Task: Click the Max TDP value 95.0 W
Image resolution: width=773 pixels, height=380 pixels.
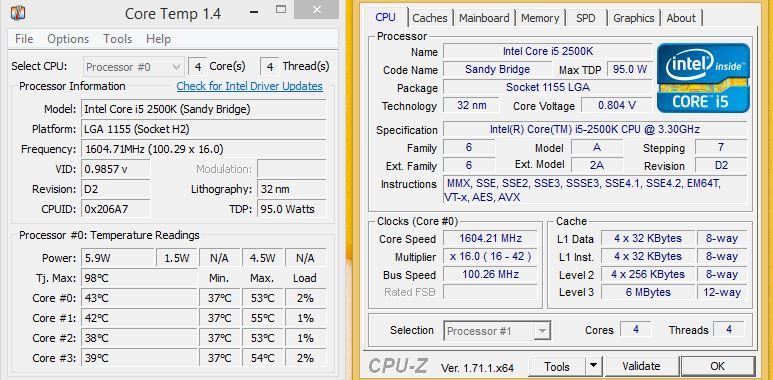Action: click(x=630, y=69)
